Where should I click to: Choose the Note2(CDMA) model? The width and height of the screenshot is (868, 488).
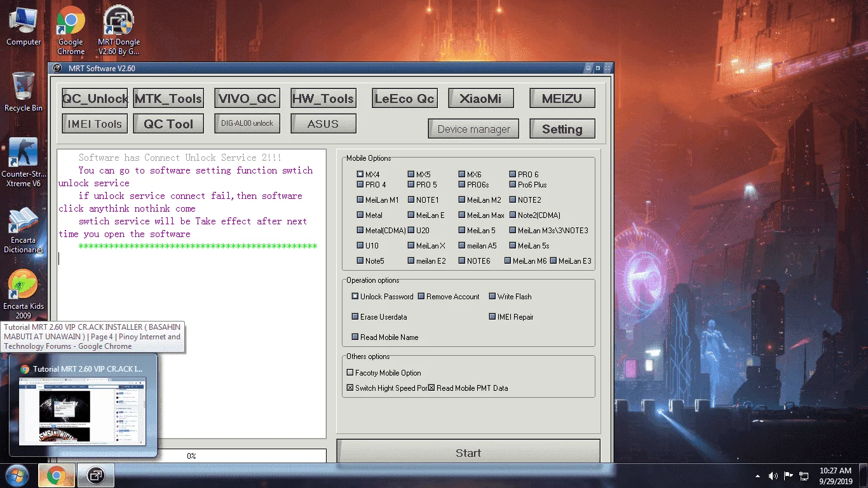click(x=513, y=215)
